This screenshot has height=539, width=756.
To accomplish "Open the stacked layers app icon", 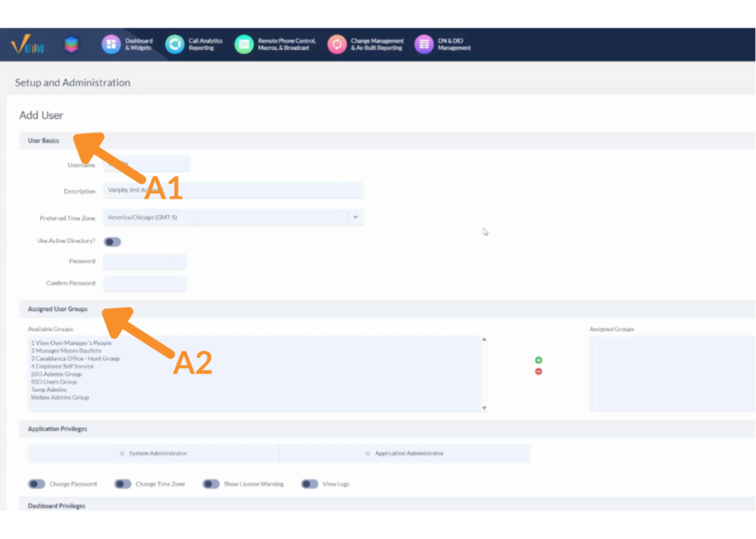I will (72, 44).
